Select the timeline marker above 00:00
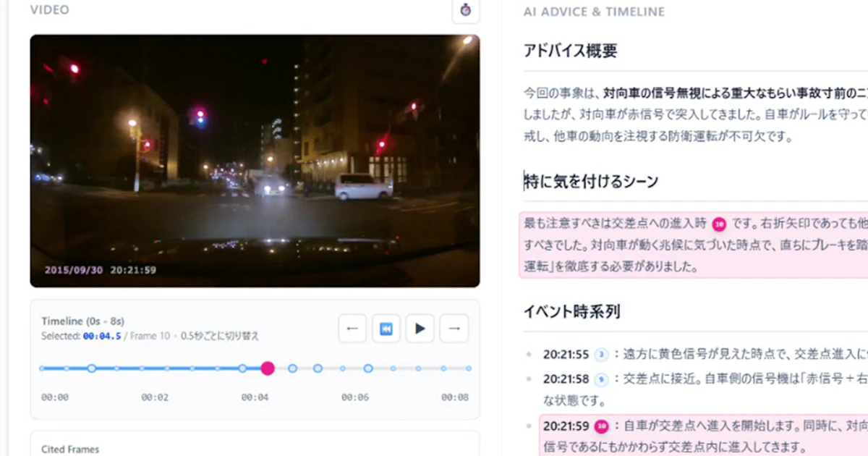 pyautogui.click(x=42, y=368)
